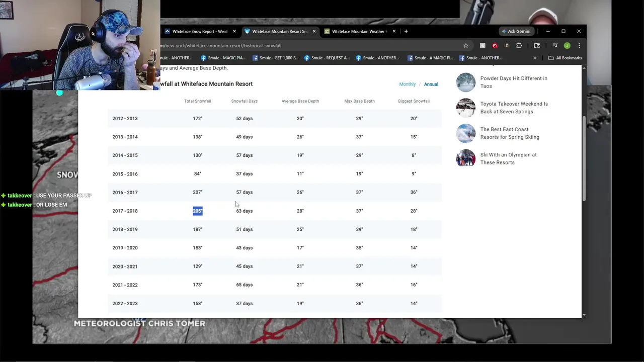644x362 pixels.
Task: Click the 2015 - 2016 season row label
Action: point(125,174)
